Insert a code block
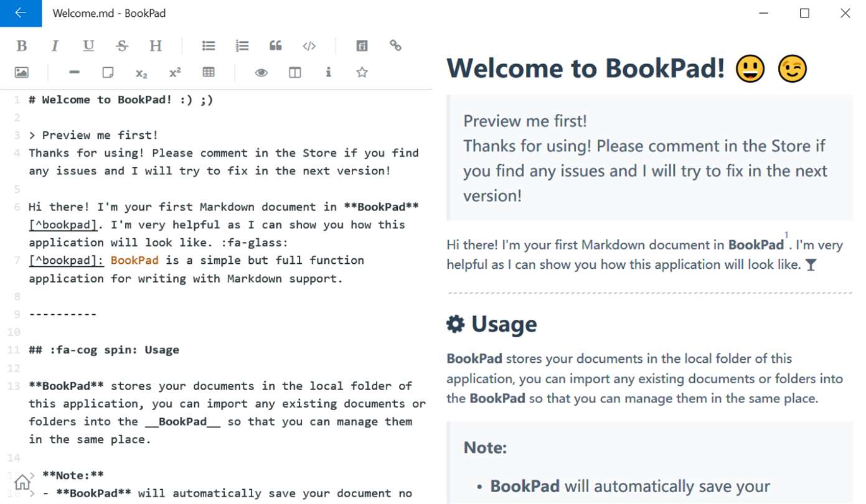The height and width of the screenshot is (504, 866). [x=309, y=45]
